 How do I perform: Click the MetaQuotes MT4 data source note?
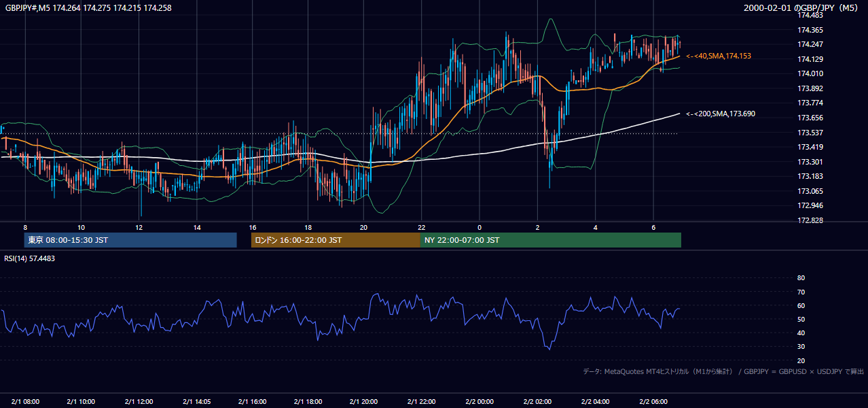[723, 371]
